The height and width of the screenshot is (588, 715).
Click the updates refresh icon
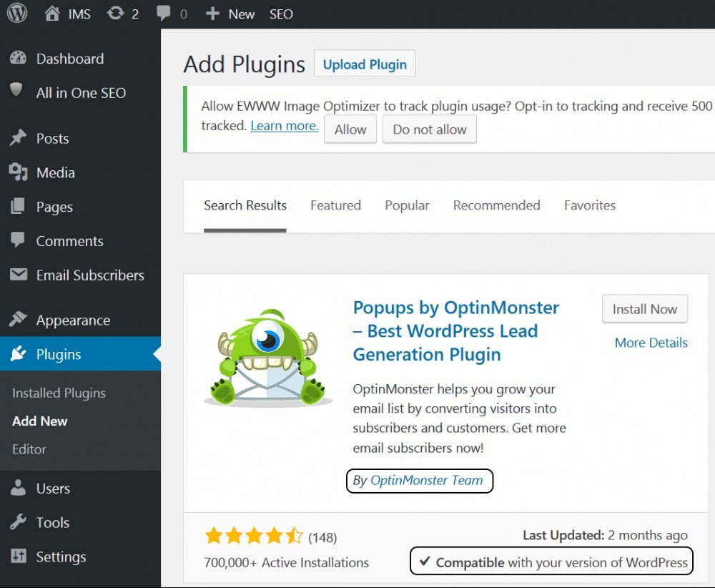tap(115, 13)
